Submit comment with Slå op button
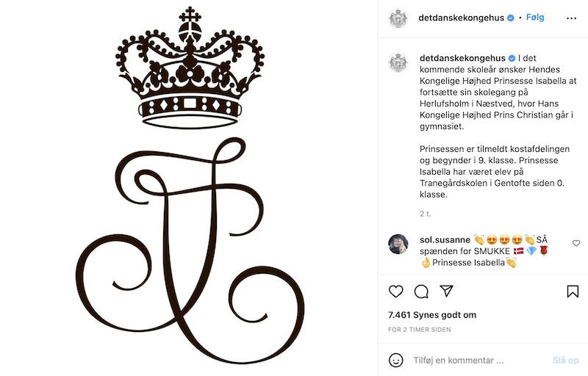Viewport: 588px width, 376px height. coord(565,361)
